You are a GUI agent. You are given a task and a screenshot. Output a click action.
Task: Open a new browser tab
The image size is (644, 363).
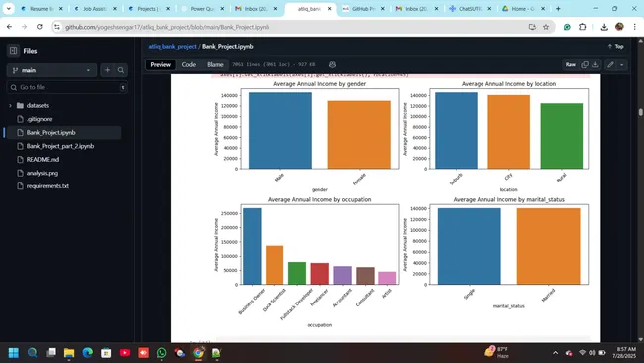[558, 8]
